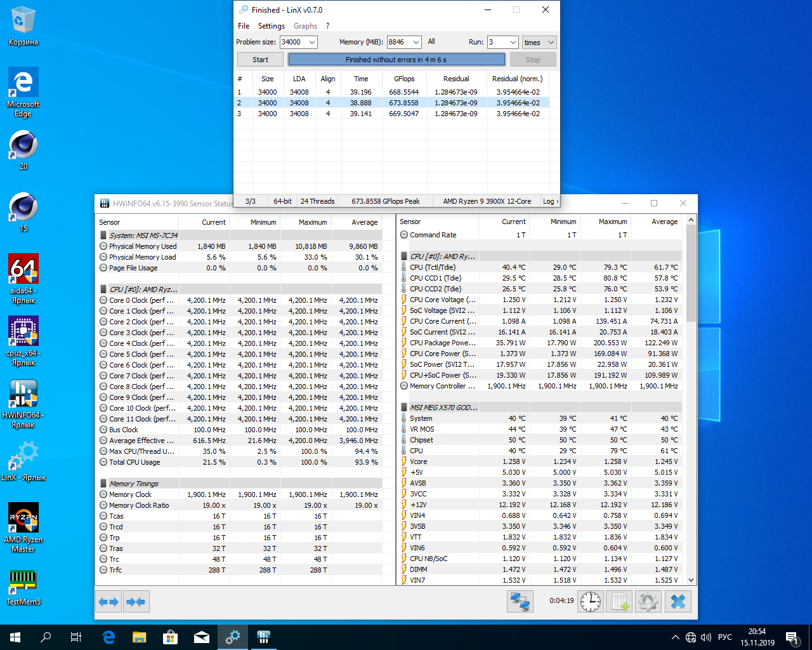Image resolution: width=812 pixels, height=650 pixels.
Task: Click the Finished without errors progress bar
Action: (396, 60)
